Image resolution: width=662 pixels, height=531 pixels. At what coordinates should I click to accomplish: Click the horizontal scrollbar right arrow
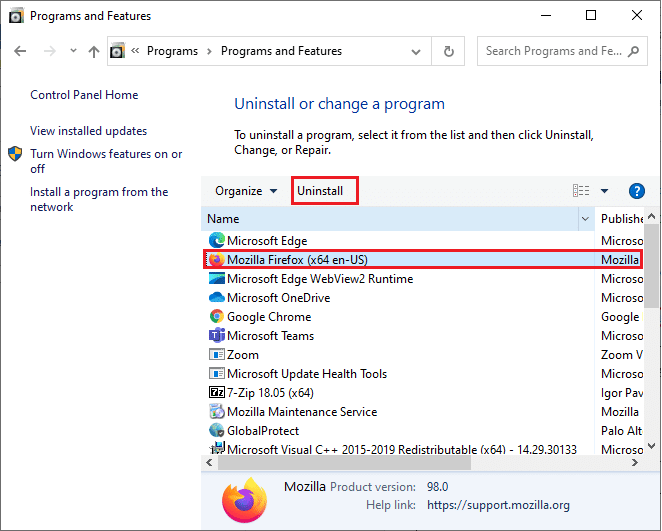pos(635,463)
